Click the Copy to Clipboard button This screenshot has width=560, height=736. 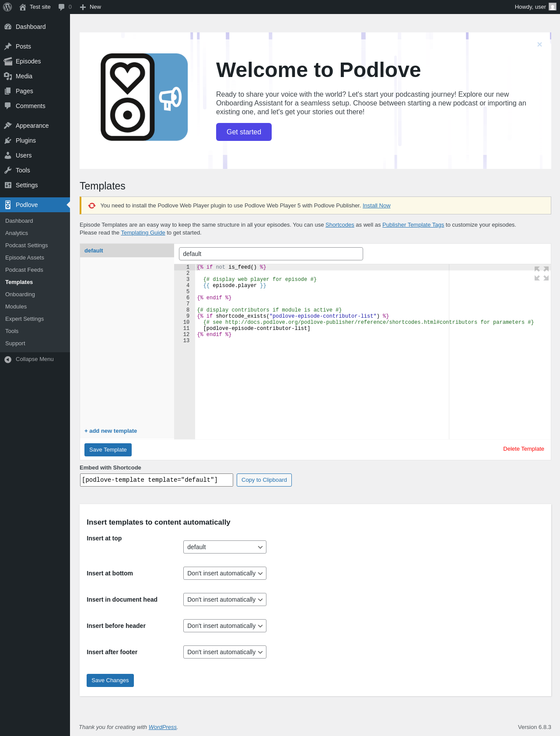[264, 480]
